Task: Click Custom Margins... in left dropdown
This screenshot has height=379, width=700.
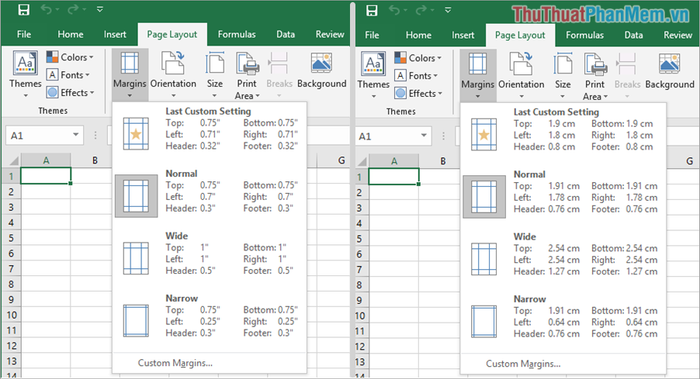Action: click(175, 363)
